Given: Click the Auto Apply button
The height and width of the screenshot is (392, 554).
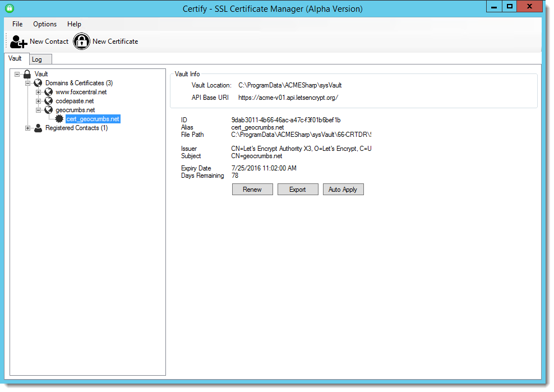Looking at the screenshot, I should (343, 189).
